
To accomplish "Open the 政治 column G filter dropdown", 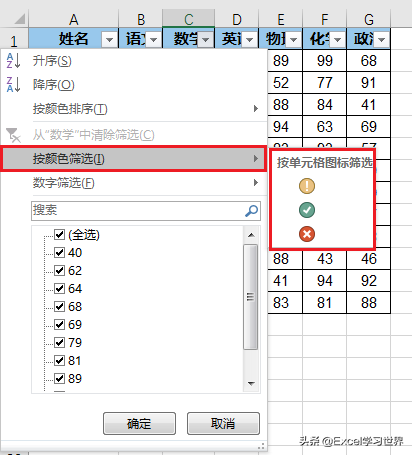I will coord(382,40).
